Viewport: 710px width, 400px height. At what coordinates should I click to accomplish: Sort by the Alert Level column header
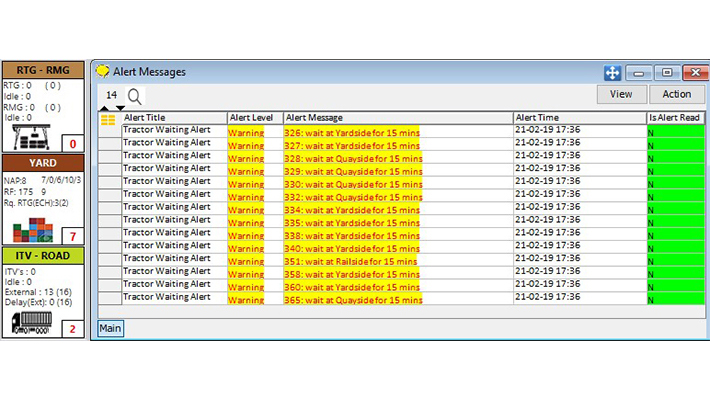pos(254,118)
